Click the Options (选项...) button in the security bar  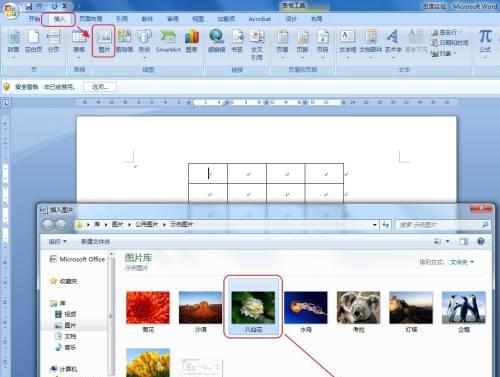100,87
